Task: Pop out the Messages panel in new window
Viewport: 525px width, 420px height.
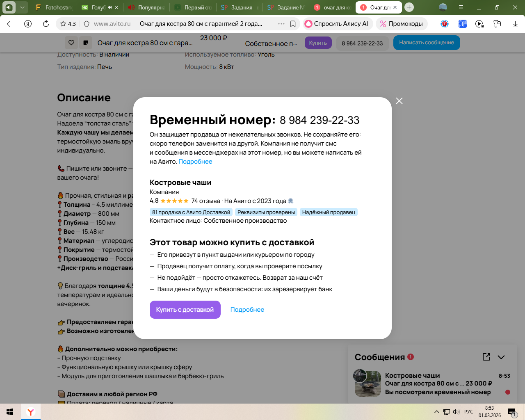Action: [486, 357]
